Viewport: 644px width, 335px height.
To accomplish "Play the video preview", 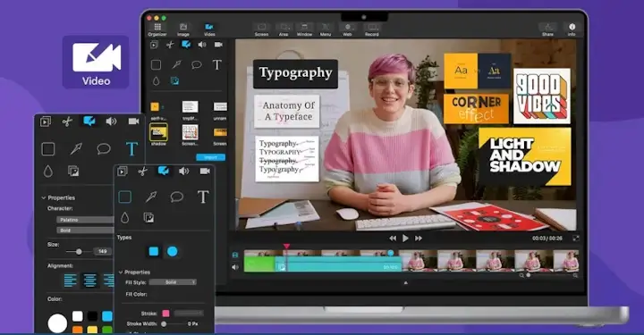I will click(x=405, y=239).
